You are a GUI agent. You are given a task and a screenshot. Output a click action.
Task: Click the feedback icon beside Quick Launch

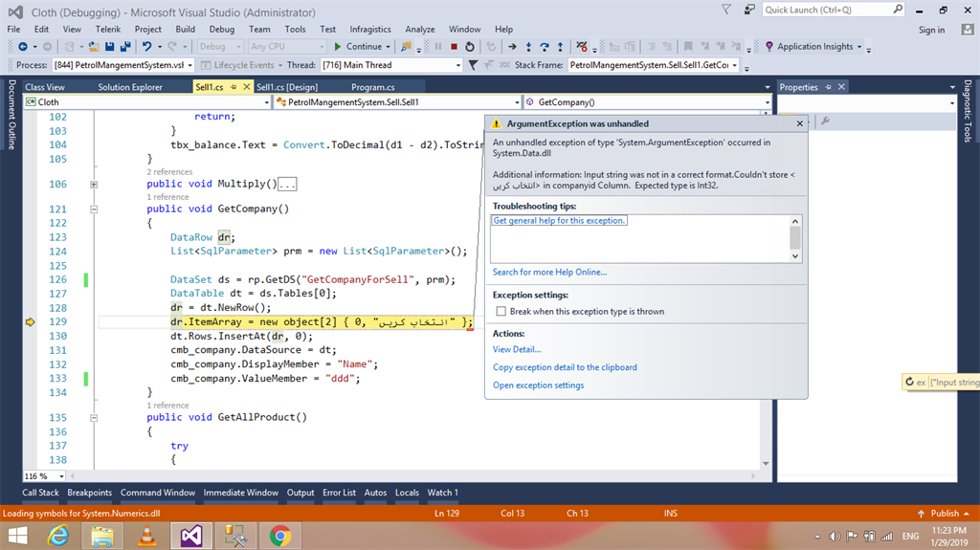(749, 10)
